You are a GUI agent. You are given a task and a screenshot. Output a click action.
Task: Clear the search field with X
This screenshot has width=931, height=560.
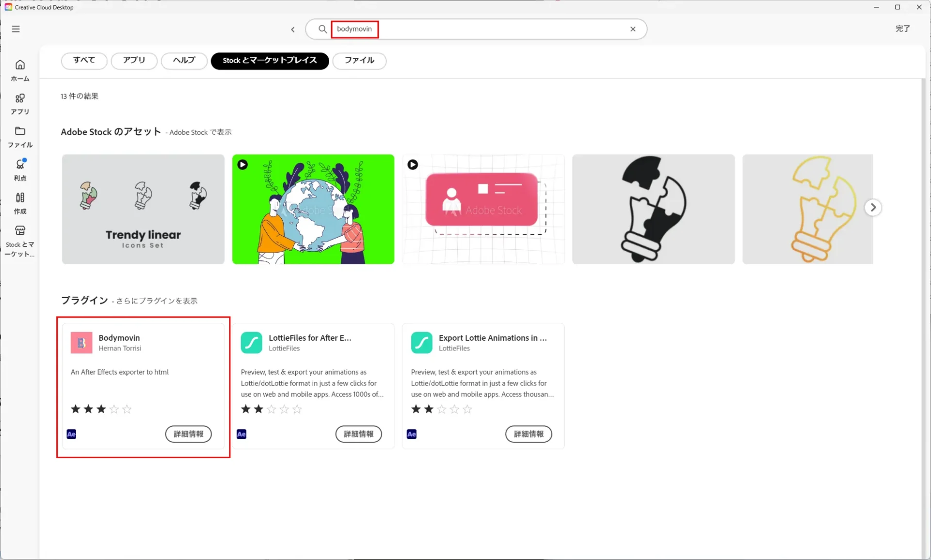coord(633,29)
